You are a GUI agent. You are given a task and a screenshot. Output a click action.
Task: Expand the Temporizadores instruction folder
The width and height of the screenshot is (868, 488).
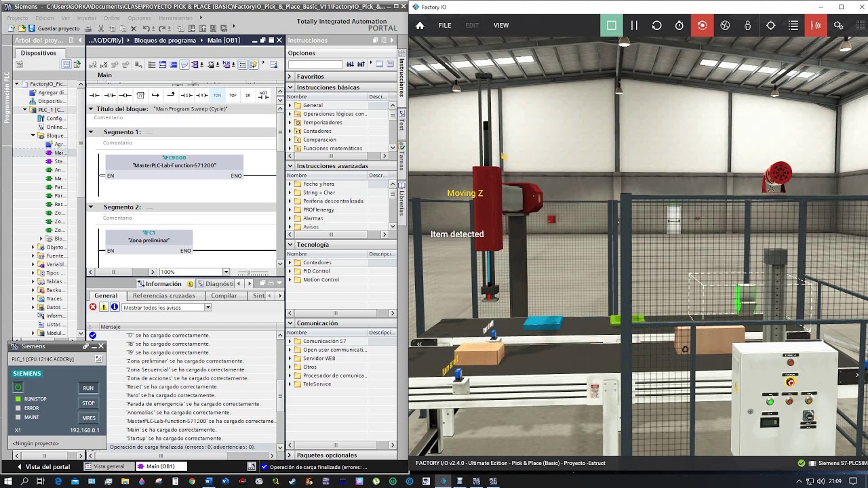(x=290, y=123)
